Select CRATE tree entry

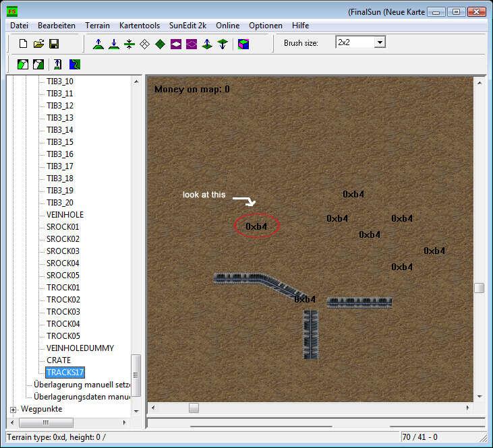59,360
